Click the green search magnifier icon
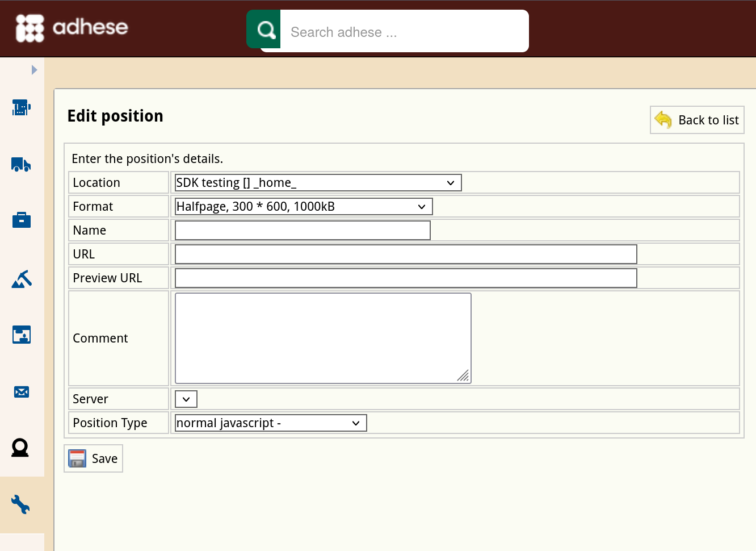The height and width of the screenshot is (551, 756). pos(264,30)
